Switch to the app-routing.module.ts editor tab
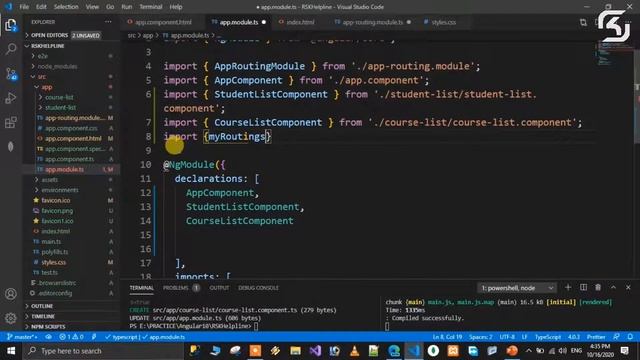The height and width of the screenshot is (360, 640). [373, 22]
